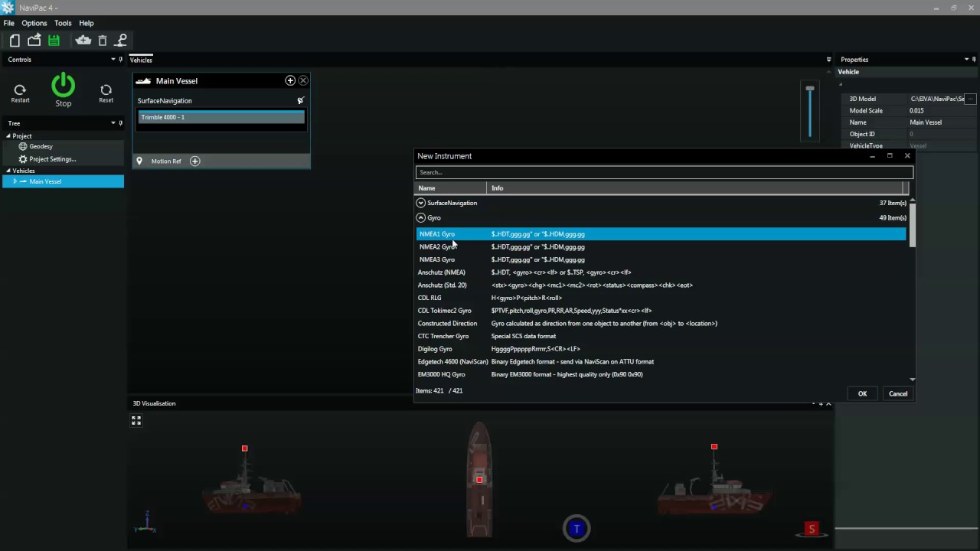Click the vertical zoom slider handle
Screen dimensions: 980x551
coord(810,89)
